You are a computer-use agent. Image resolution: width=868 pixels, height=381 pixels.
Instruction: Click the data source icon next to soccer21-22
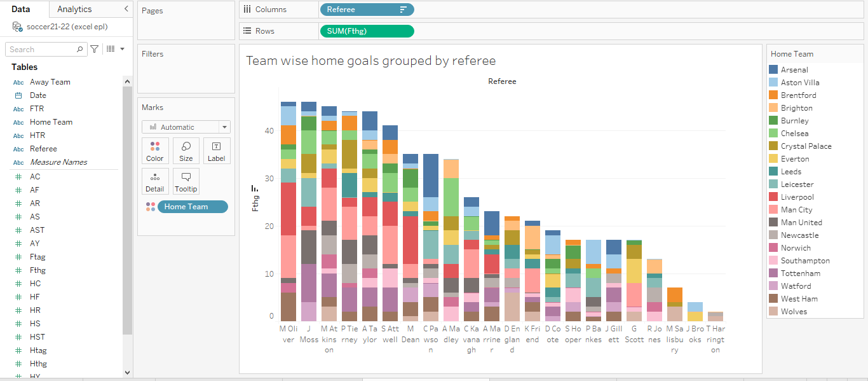click(17, 27)
